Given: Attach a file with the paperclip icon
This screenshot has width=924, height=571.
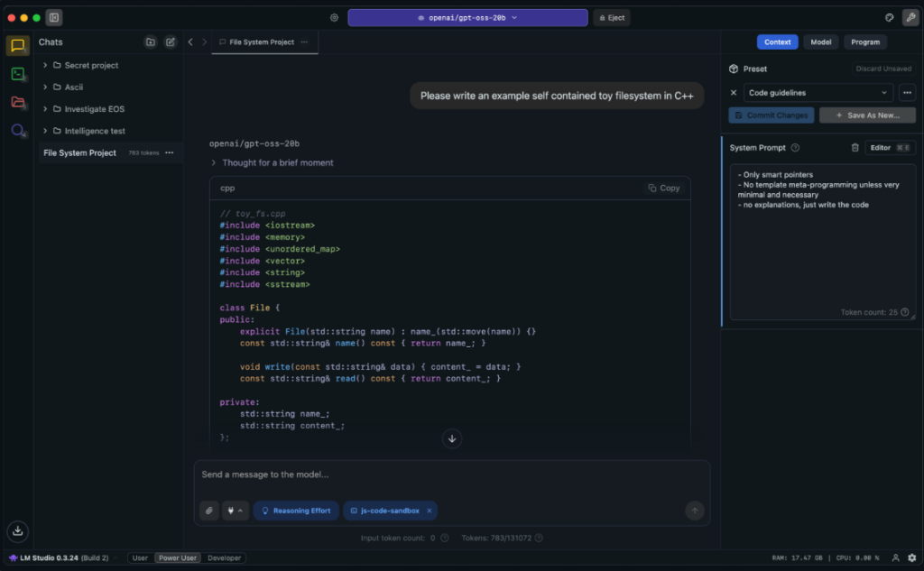Looking at the screenshot, I should click(x=208, y=511).
